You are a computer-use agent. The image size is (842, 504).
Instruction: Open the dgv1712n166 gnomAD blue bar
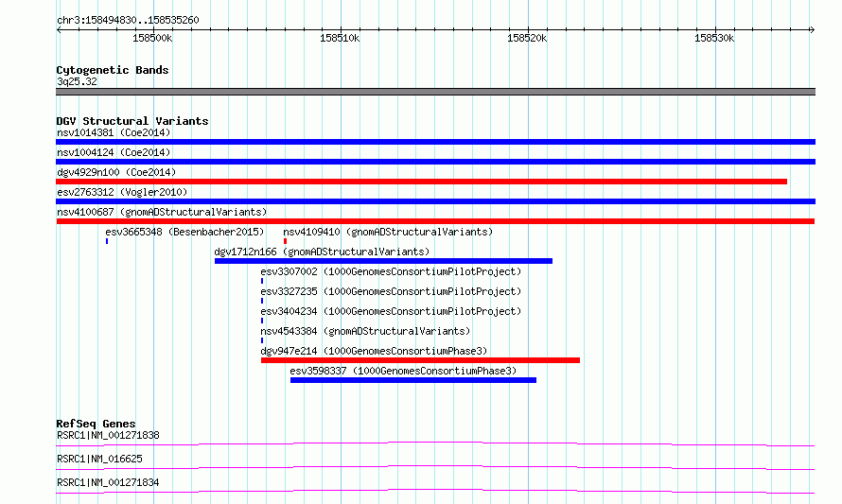point(383,261)
